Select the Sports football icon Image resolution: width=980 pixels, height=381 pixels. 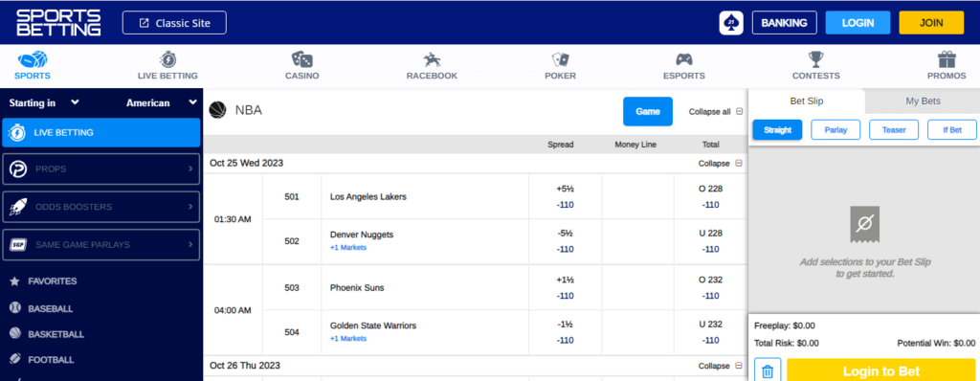(x=33, y=60)
